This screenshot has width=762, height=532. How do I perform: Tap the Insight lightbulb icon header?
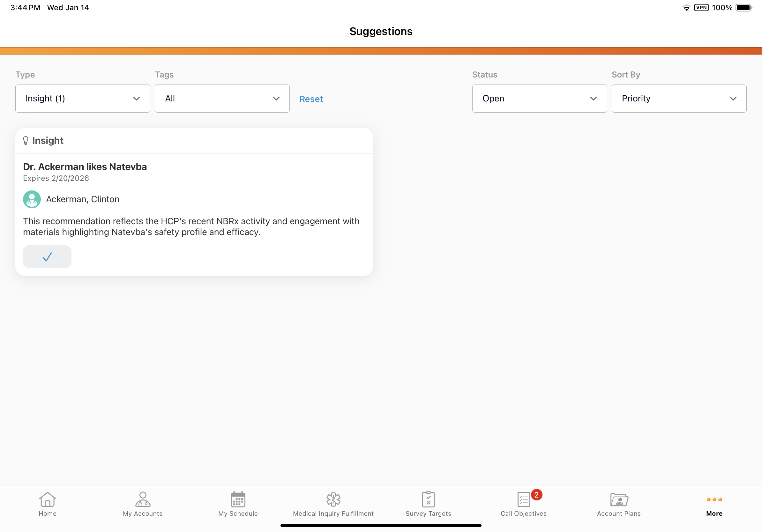26,141
